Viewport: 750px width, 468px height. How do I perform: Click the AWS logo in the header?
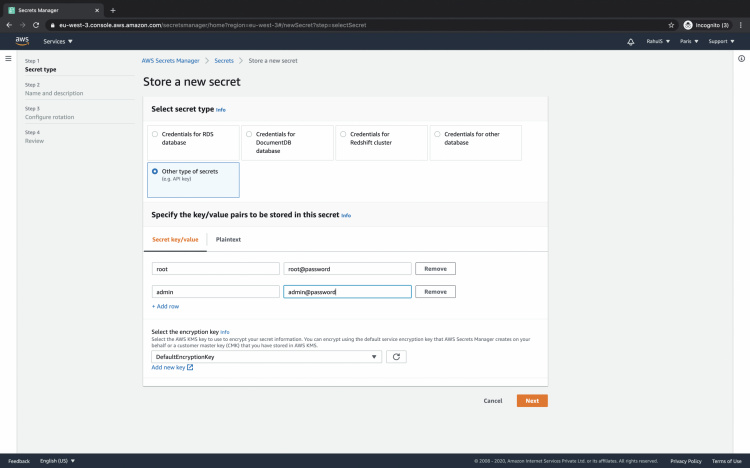pyautogui.click(x=22, y=41)
